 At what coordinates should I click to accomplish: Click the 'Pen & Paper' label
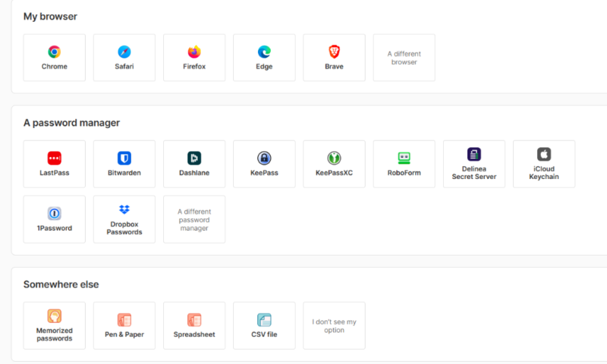(x=124, y=334)
